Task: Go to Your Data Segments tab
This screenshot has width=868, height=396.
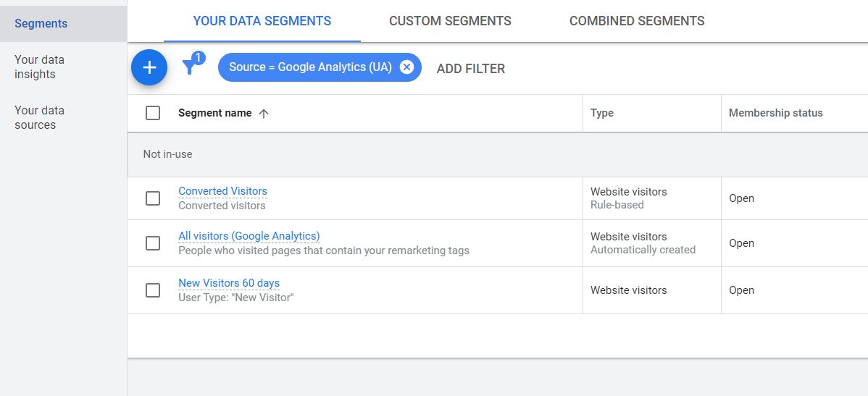Action: [x=262, y=21]
